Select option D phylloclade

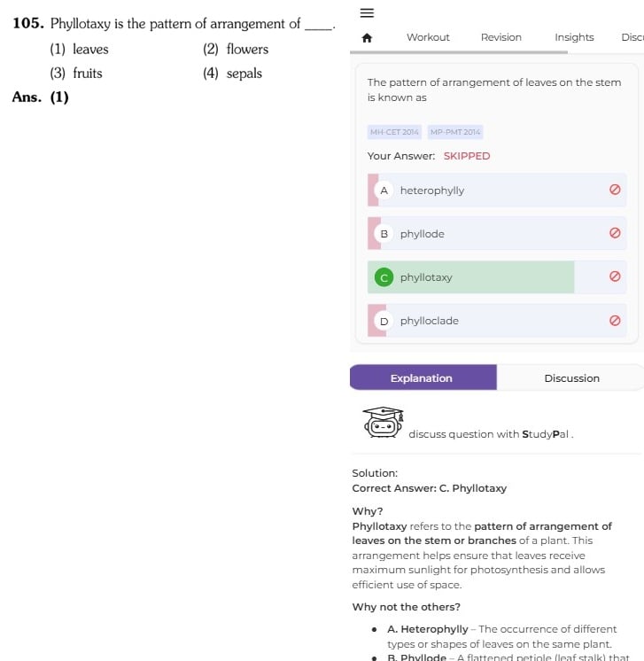496,321
